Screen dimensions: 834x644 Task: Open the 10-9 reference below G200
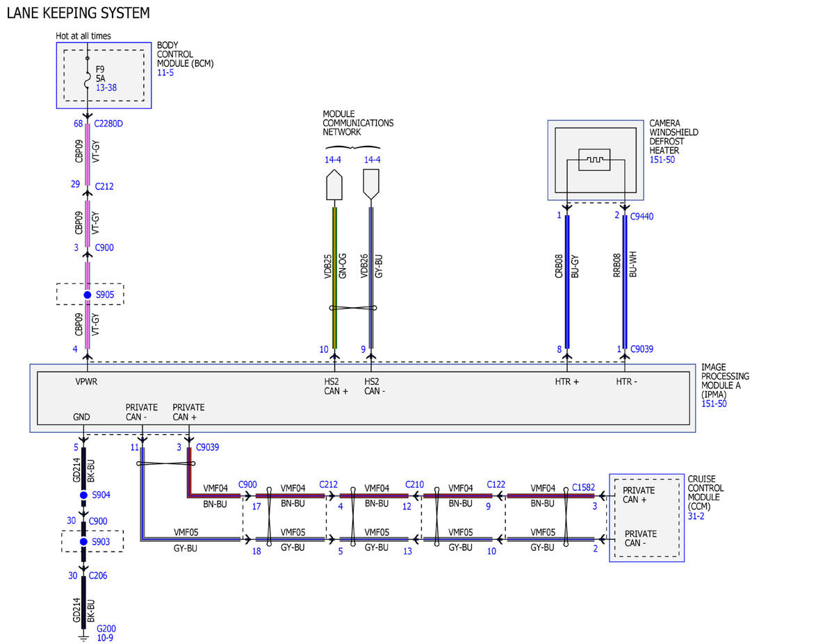coord(105,638)
